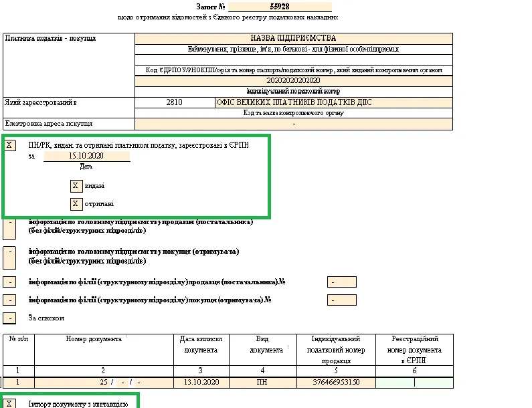Click the buyer branch number field
The image size is (532, 408).
(342, 300)
